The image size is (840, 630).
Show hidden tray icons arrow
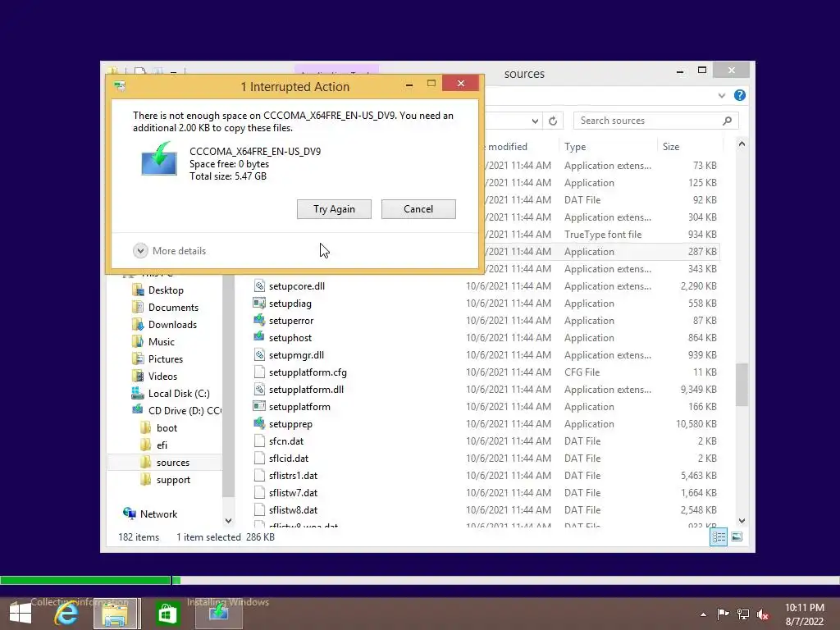(703, 614)
